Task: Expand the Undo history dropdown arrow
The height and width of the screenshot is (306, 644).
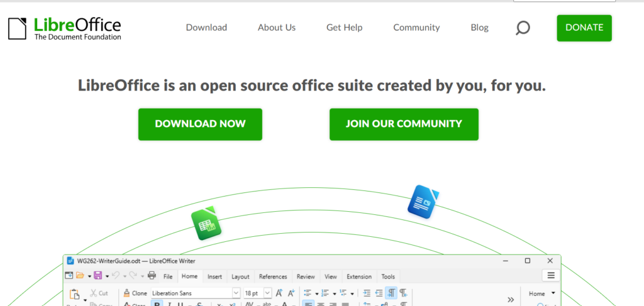Action: 125,276
